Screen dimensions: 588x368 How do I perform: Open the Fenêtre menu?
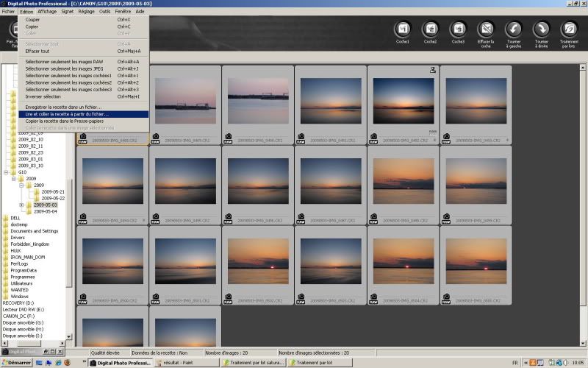[123, 12]
